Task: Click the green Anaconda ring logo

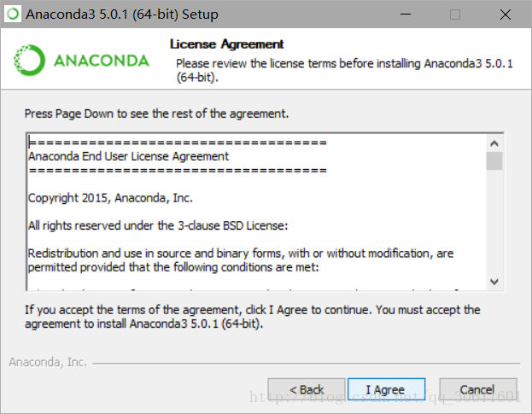Action: click(x=29, y=60)
